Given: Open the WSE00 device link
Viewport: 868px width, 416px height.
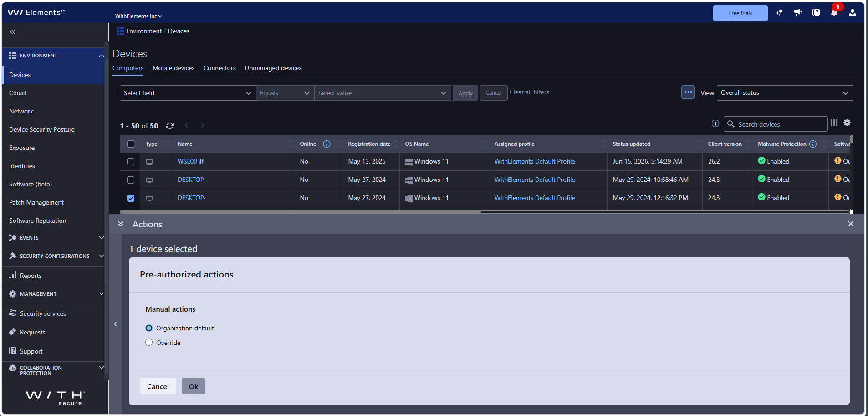Looking at the screenshot, I should coord(187,161).
